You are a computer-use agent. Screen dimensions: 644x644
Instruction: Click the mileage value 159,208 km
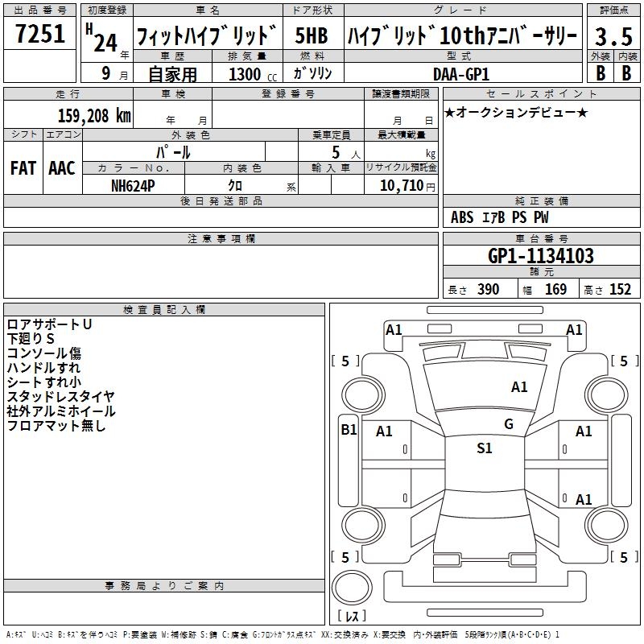click(94, 116)
